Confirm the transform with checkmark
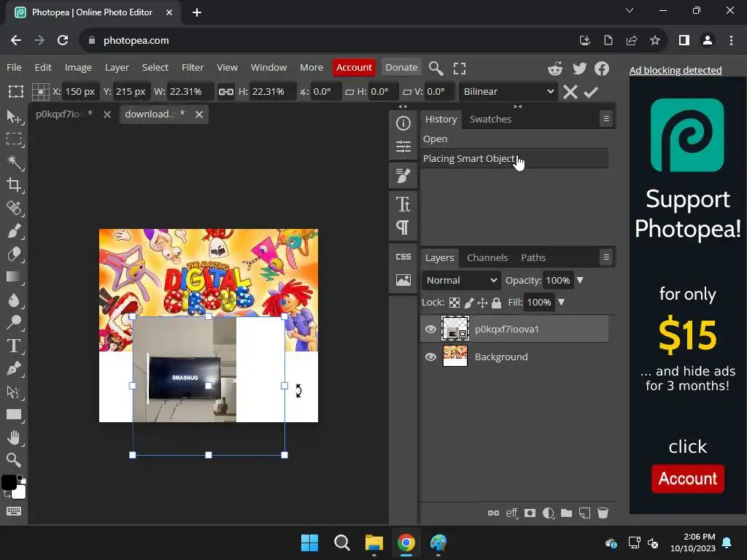 point(591,92)
